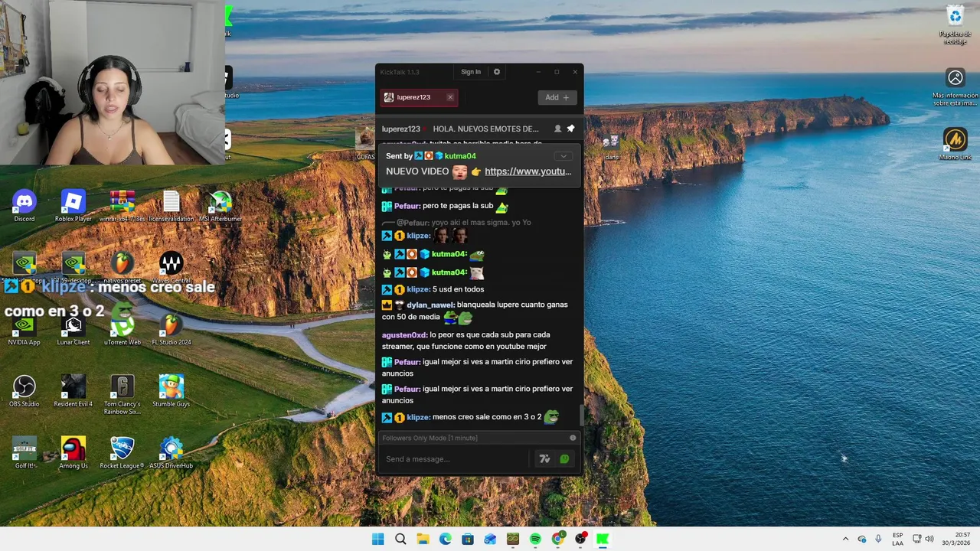
Task: Open OBS Studio shortcut
Action: click(x=24, y=391)
